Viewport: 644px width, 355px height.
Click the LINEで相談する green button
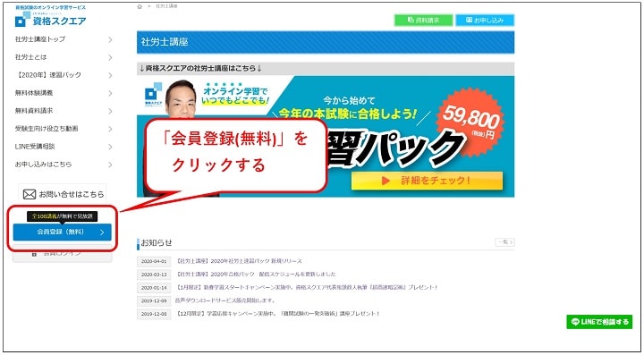pos(599,322)
